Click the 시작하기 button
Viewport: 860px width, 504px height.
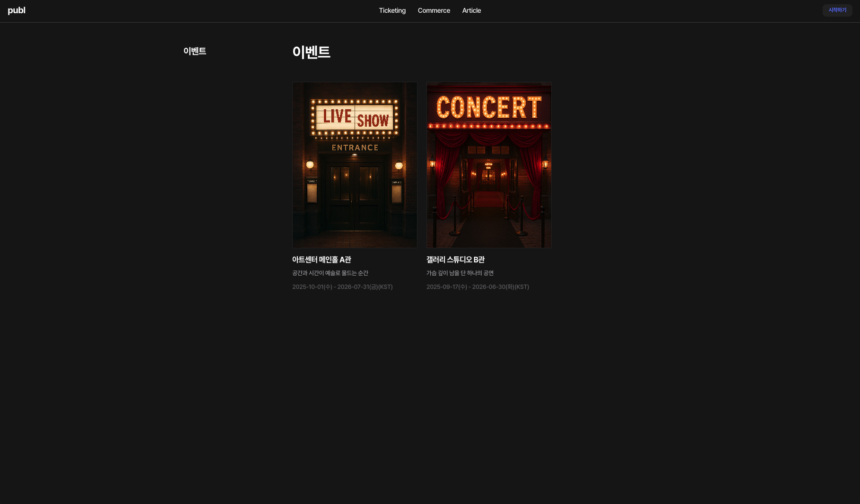(837, 10)
